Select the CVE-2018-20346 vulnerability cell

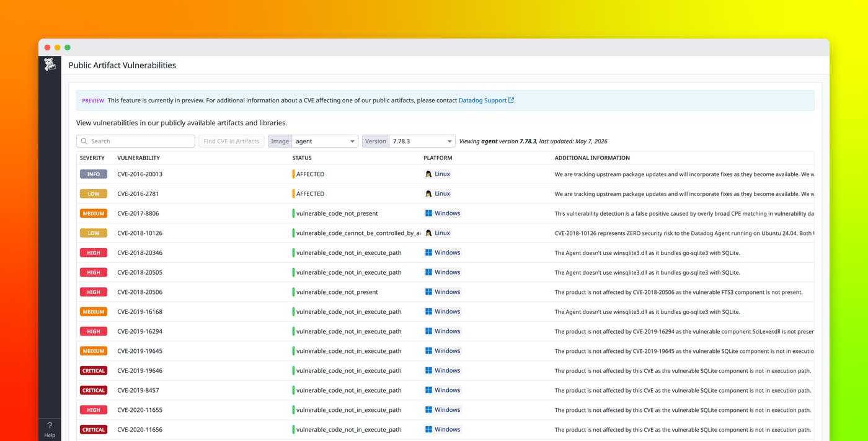139,253
